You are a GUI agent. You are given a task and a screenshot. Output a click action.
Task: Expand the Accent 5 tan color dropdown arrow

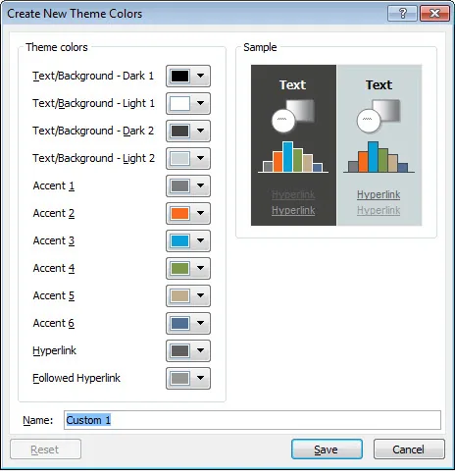coord(200,295)
